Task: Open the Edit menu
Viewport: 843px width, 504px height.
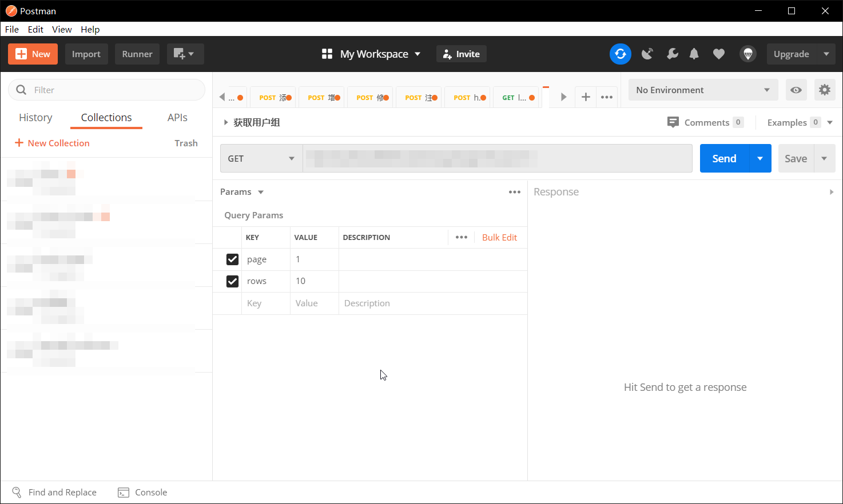Action: (x=35, y=29)
